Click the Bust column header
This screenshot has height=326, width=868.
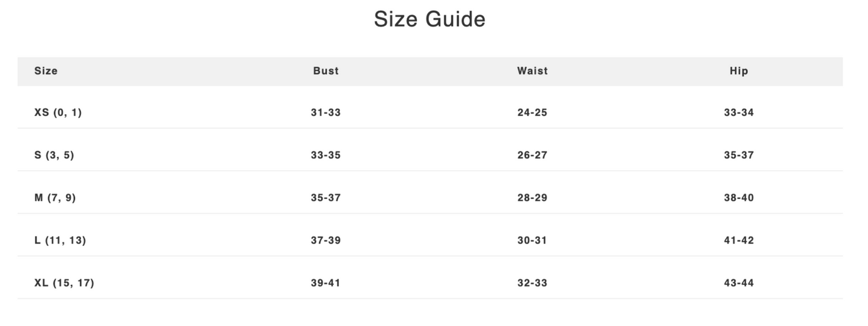tap(326, 71)
